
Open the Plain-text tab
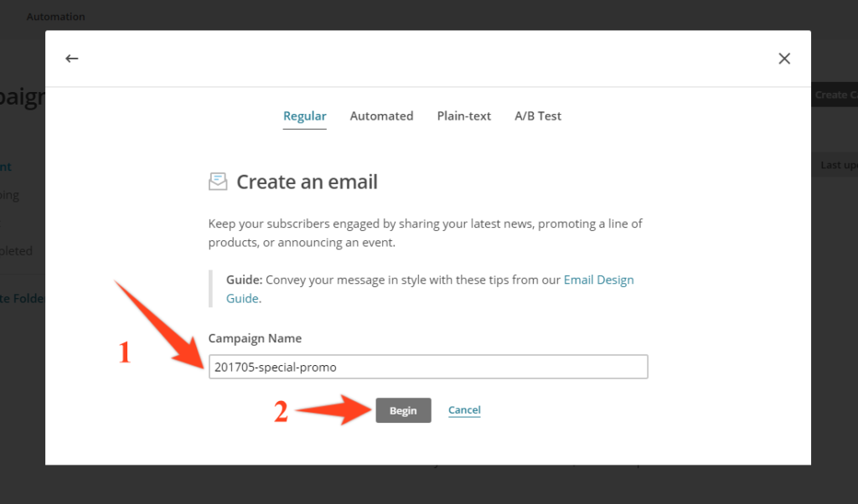tap(464, 116)
